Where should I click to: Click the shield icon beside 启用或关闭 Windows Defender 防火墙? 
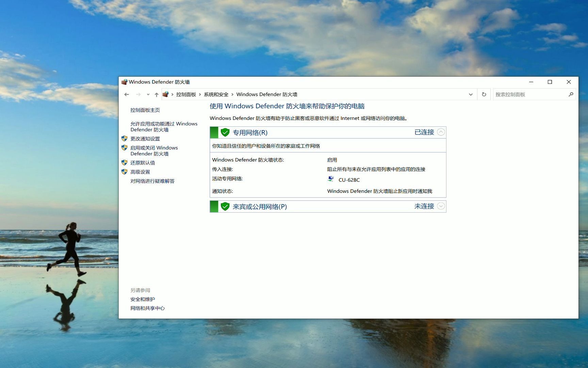point(124,148)
